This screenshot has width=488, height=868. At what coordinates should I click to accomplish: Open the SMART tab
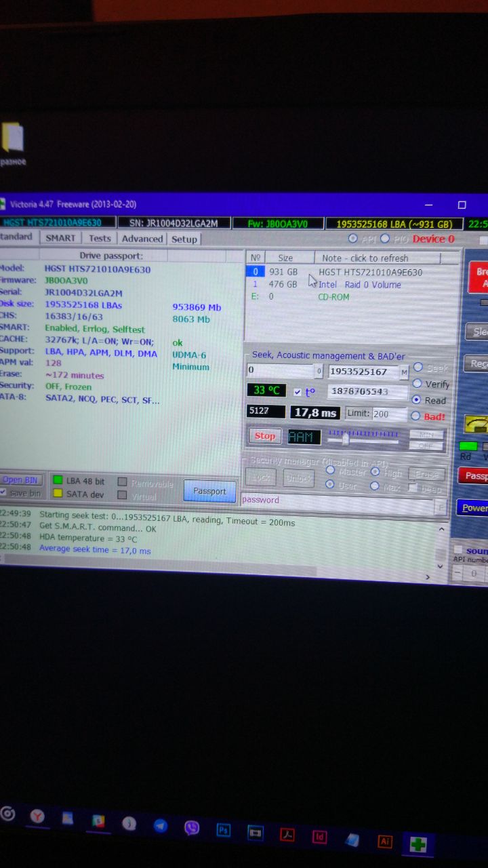click(60, 238)
